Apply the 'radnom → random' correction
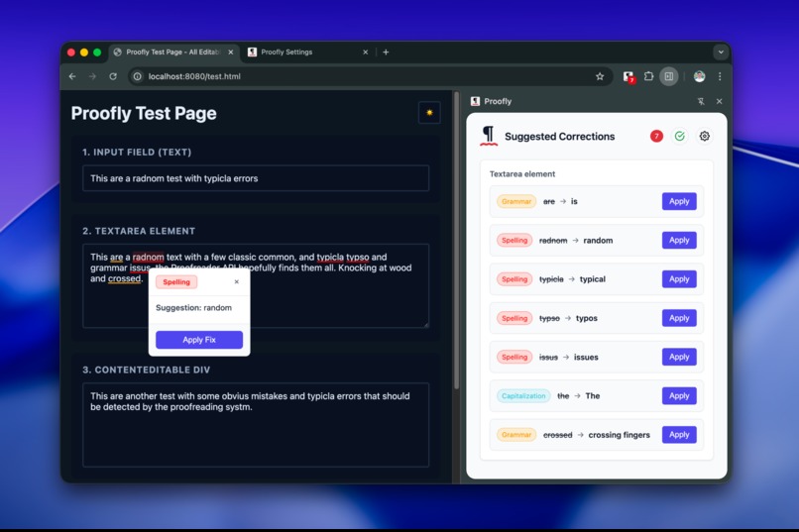799x532 pixels. [679, 240]
